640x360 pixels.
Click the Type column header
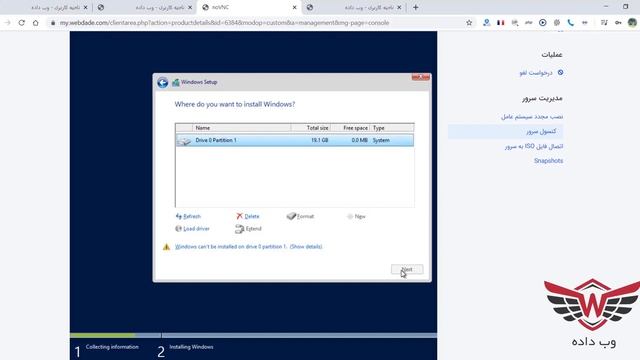tap(392, 128)
